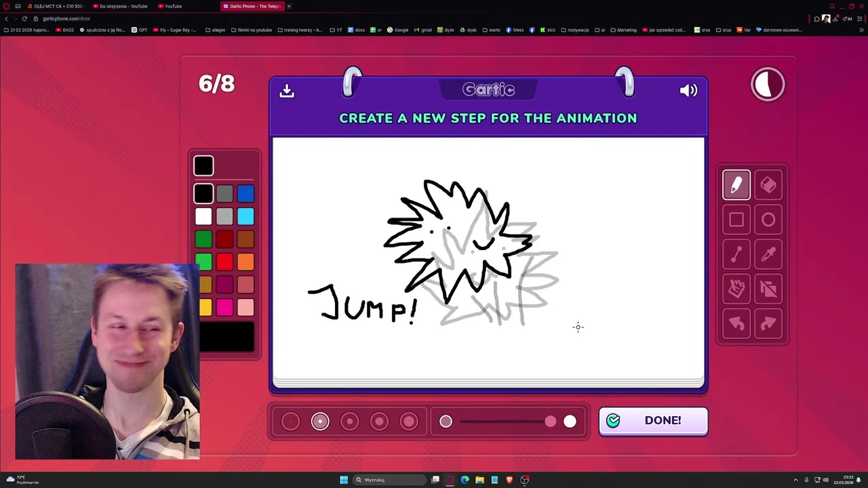This screenshot has width=868, height=488.
Task: Open Microsoft Edge from the taskbar
Action: [x=465, y=480]
